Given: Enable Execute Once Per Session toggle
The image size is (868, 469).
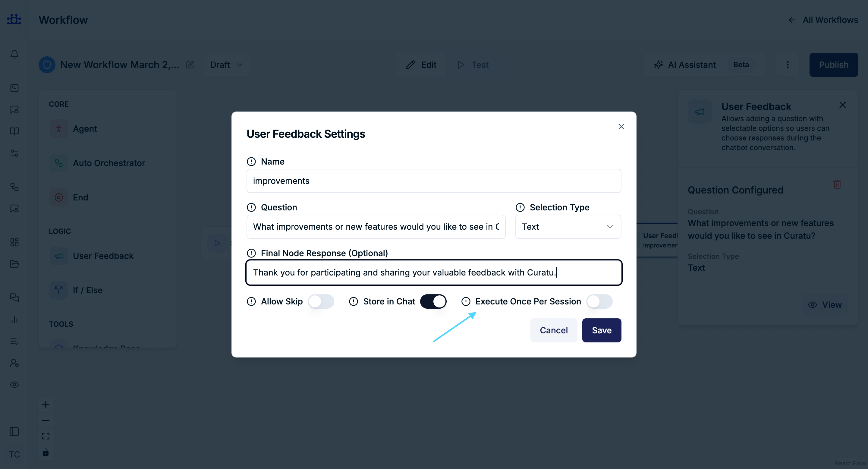Looking at the screenshot, I should coord(599,301).
